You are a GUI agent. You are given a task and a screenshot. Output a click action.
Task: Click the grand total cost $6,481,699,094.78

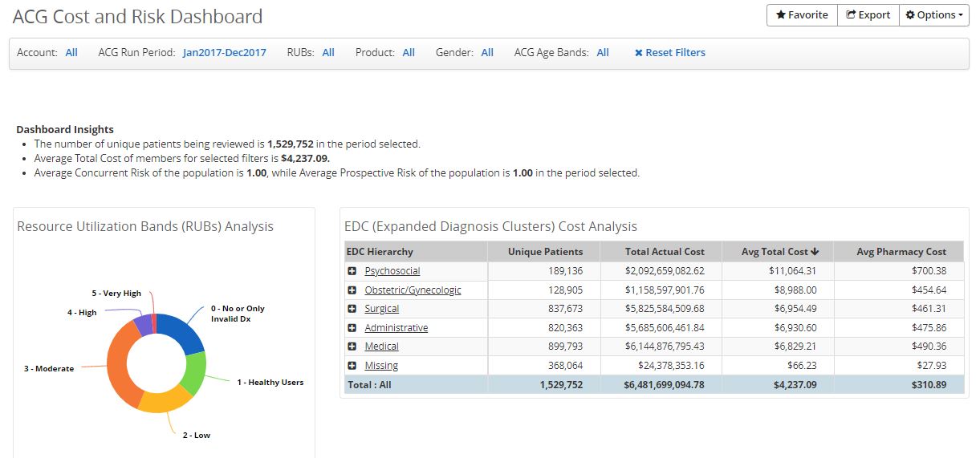pos(664,385)
